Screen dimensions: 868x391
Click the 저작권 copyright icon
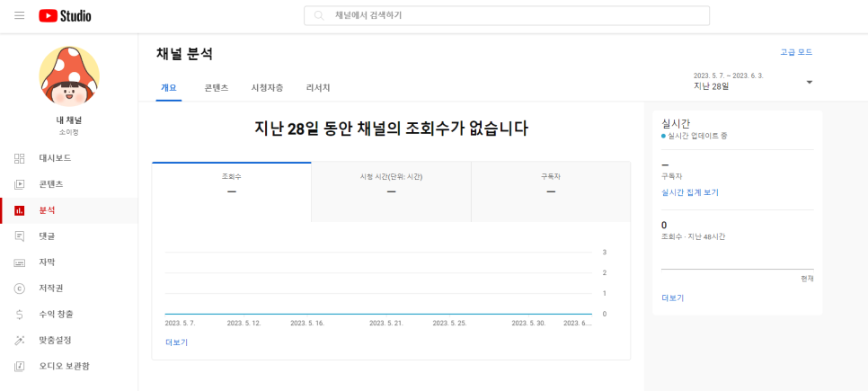point(19,289)
